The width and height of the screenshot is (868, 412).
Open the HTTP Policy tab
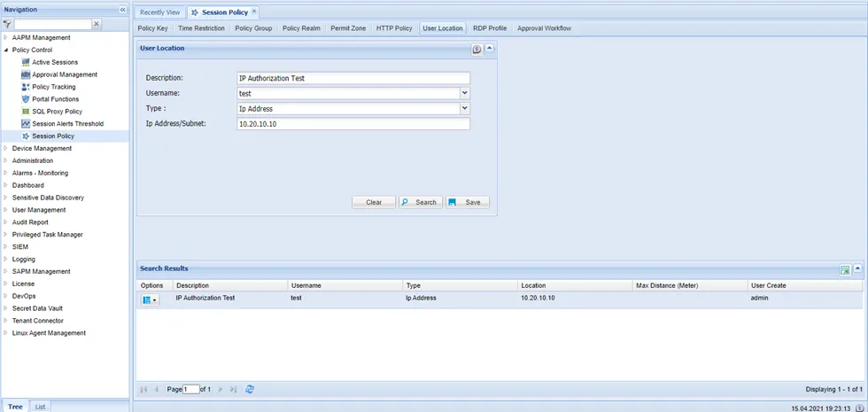[394, 28]
